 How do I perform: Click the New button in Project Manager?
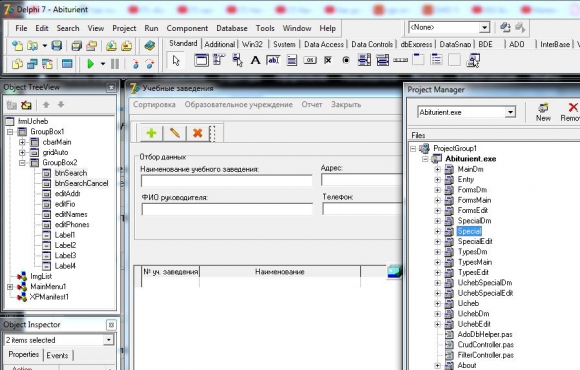(x=543, y=112)
